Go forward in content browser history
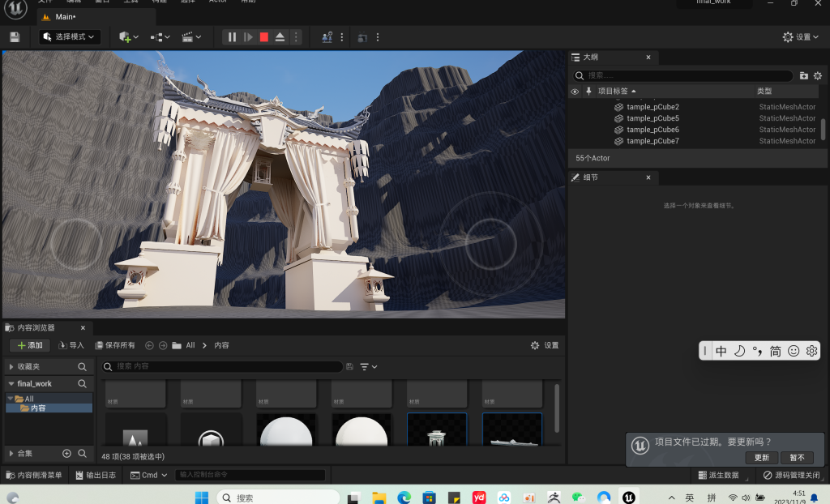Screen dimensions: 830x504 (163, 346)
